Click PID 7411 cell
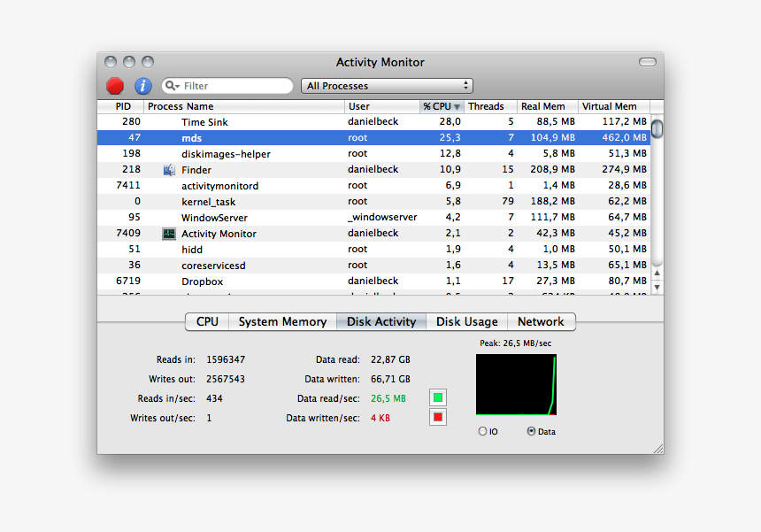761x532 pixels. point(128,185)
